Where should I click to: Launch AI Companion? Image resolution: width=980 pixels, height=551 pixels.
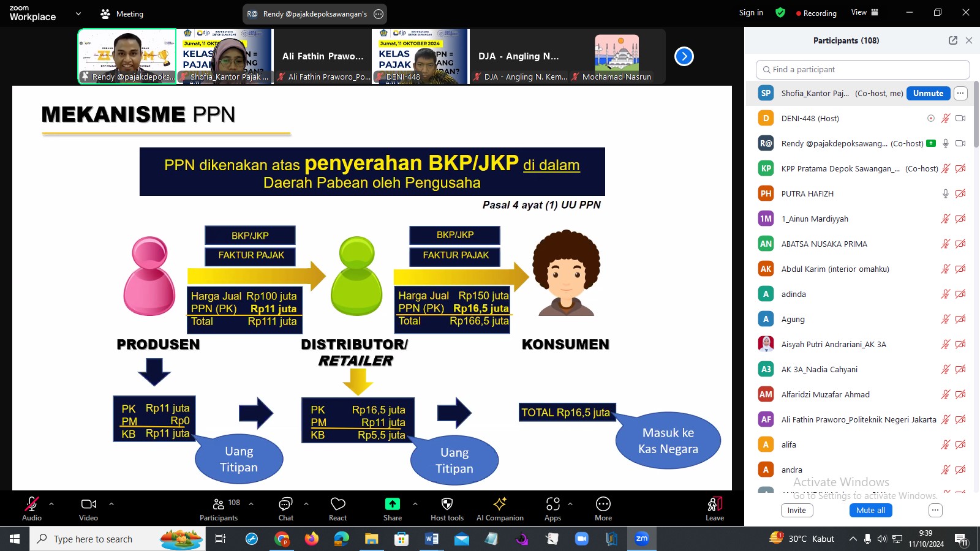[500, 504]
